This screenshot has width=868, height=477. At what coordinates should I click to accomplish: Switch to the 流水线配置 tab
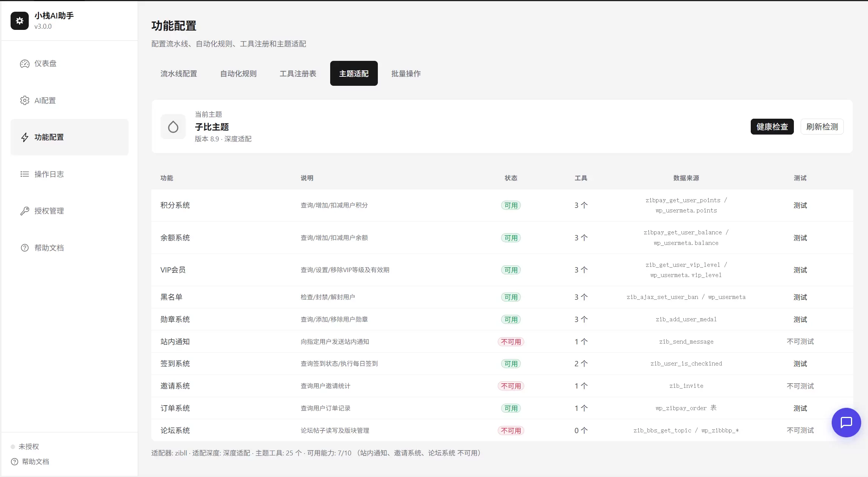click(x=179, y=73)
